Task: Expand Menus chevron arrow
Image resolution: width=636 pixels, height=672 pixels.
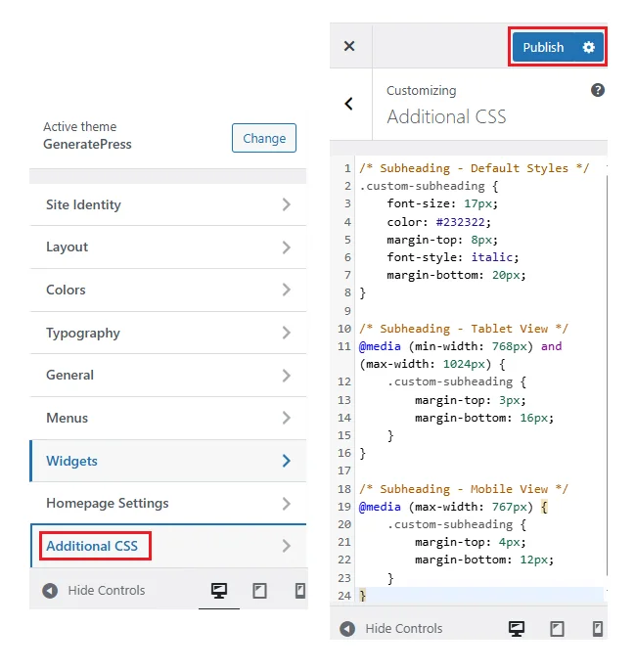Action: 287,418
